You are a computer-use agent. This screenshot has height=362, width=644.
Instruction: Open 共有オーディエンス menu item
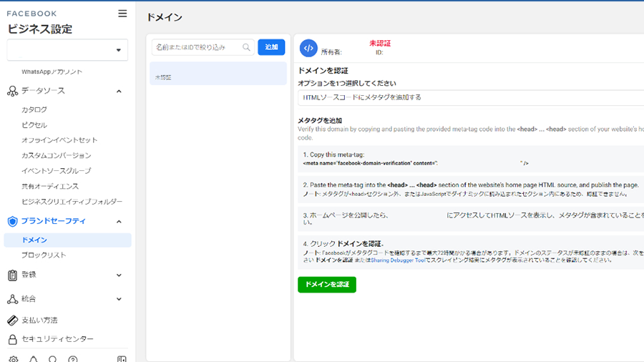click(x=50, y=186)
